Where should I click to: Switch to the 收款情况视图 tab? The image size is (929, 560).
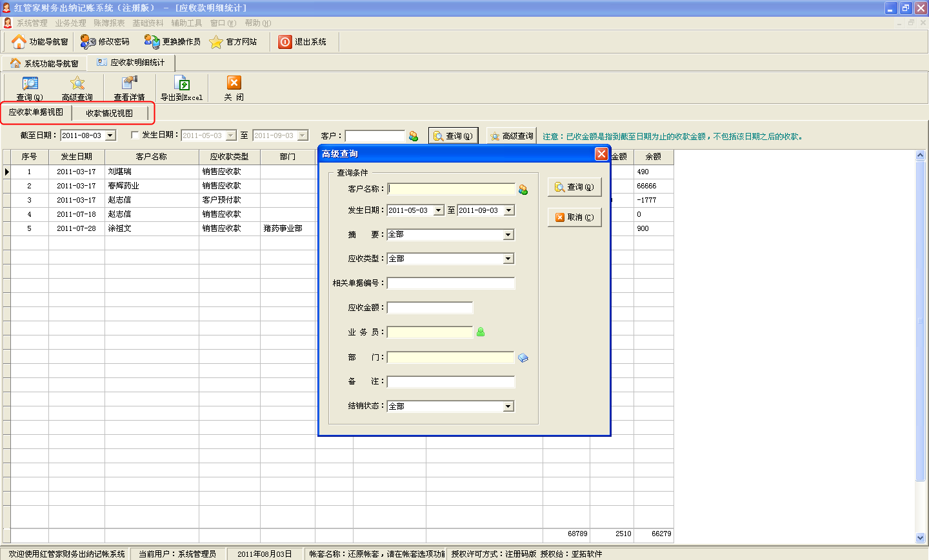pos(110,114)
